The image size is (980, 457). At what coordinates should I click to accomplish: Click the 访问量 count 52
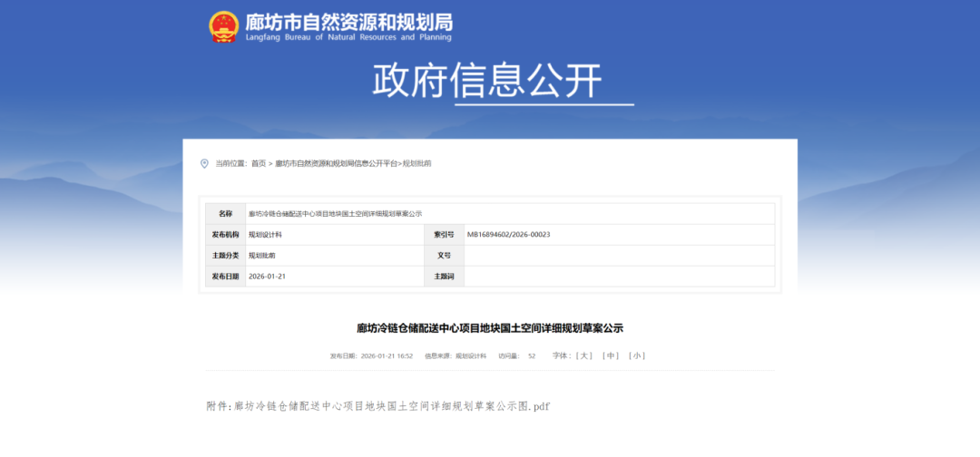click(x=532, y=356)
